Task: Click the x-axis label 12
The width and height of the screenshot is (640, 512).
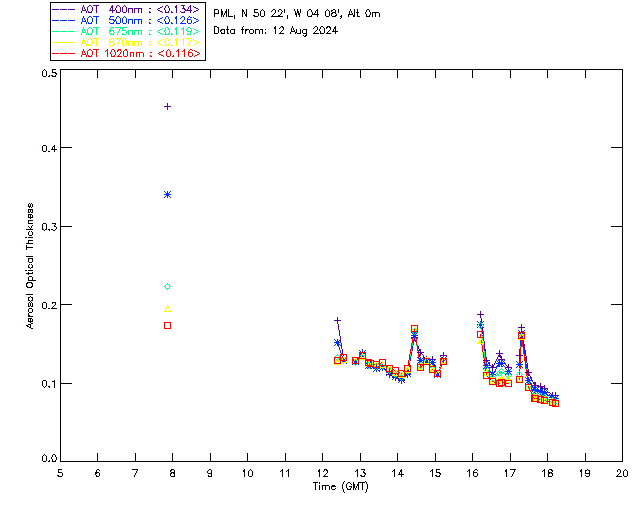Action: pyautogui.click(x=322, y=473)
